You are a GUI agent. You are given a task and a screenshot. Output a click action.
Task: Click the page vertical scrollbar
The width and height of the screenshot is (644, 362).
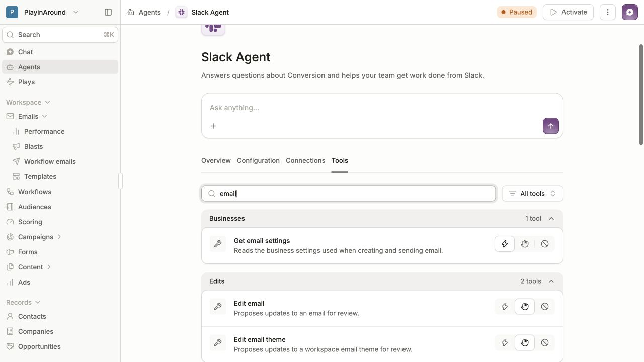coord(641,94)
